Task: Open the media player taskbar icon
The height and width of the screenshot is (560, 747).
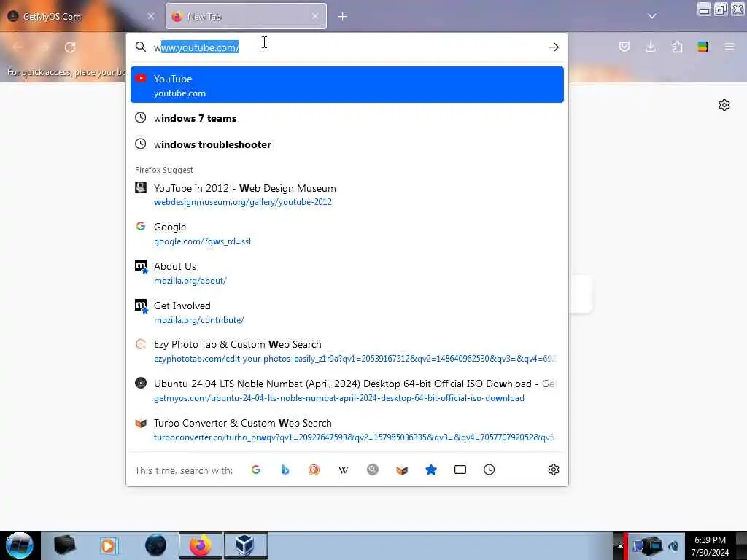Action: pyautogui.click(x=109, y=545)
